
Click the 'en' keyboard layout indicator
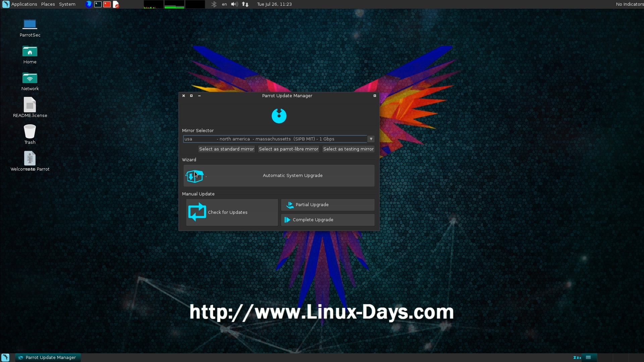click(224, 4)
